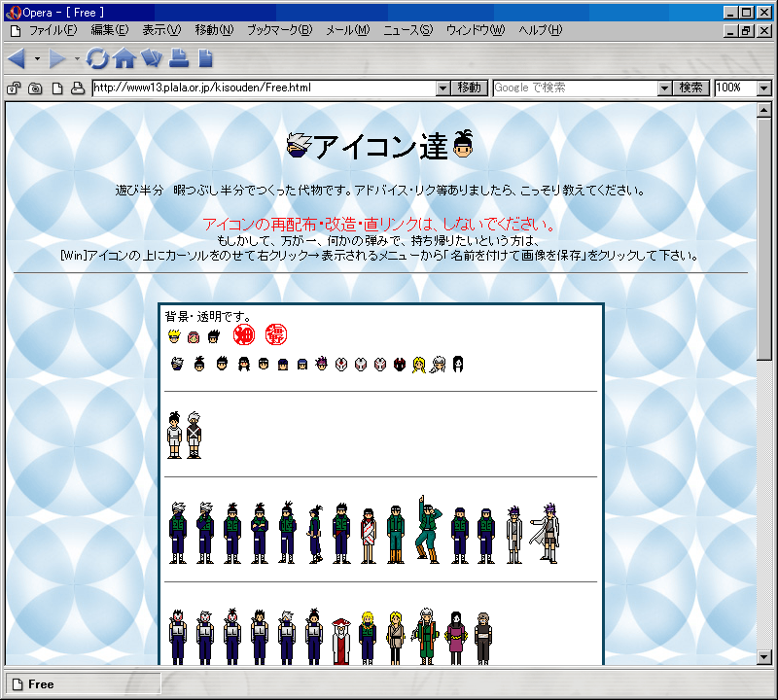
Task: Open the 編集(E) menu
Action: point(110,30)
